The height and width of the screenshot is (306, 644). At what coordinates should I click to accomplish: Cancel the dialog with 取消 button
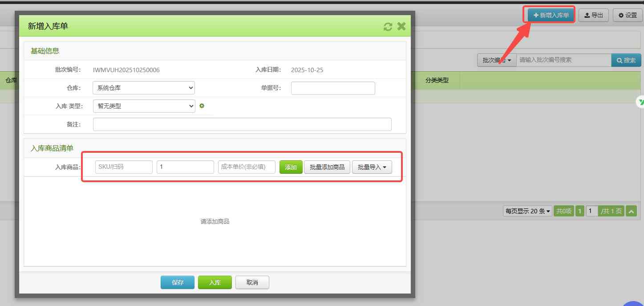point(252,282)
